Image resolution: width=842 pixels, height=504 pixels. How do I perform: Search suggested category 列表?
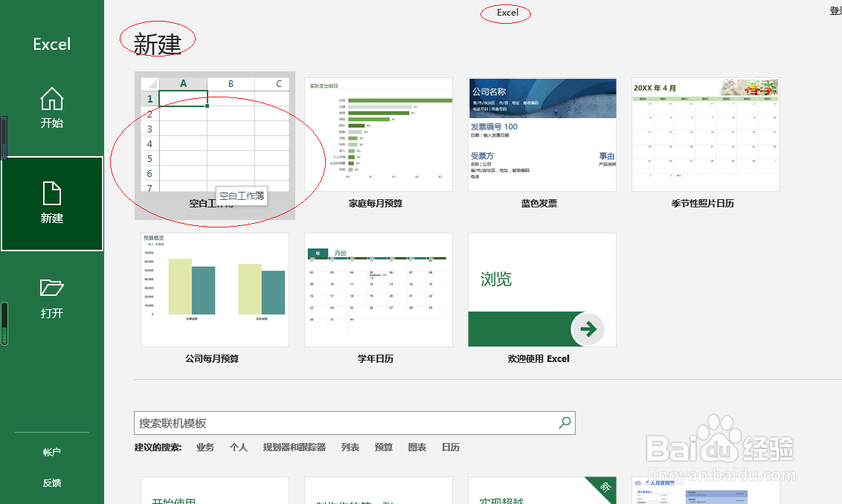coord(350,447)
